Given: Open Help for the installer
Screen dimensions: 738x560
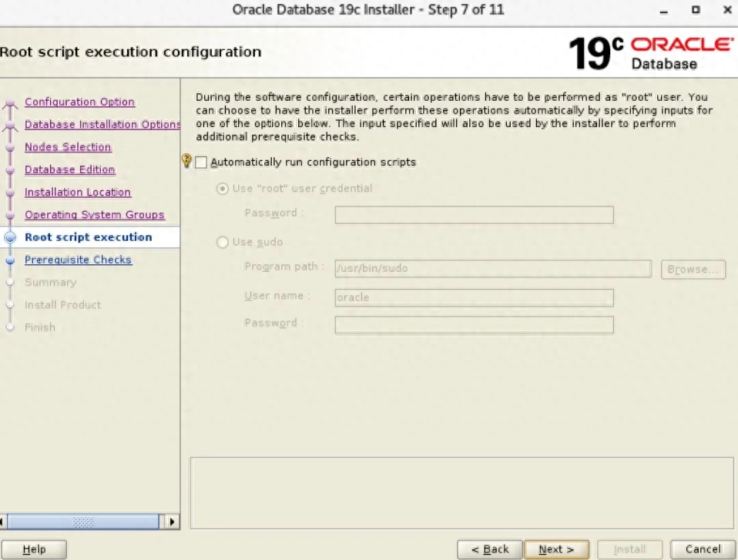Looking at the screenshot, I should (x=34, y=549).
